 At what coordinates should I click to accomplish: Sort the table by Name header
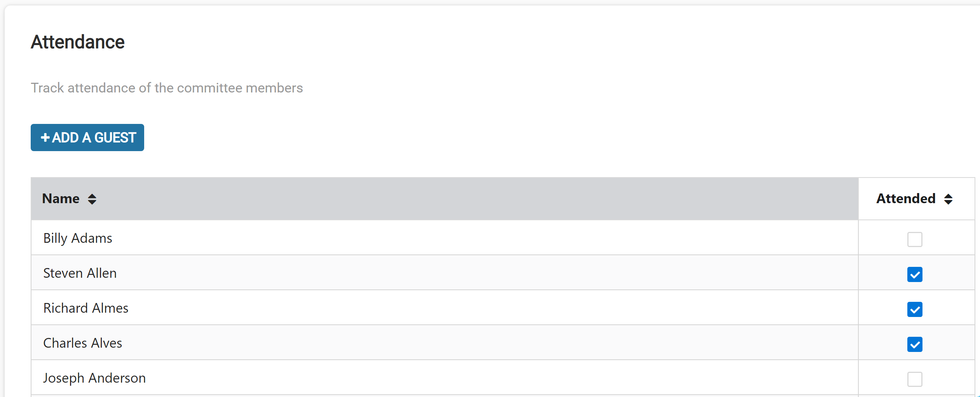[x=445, y=199]
